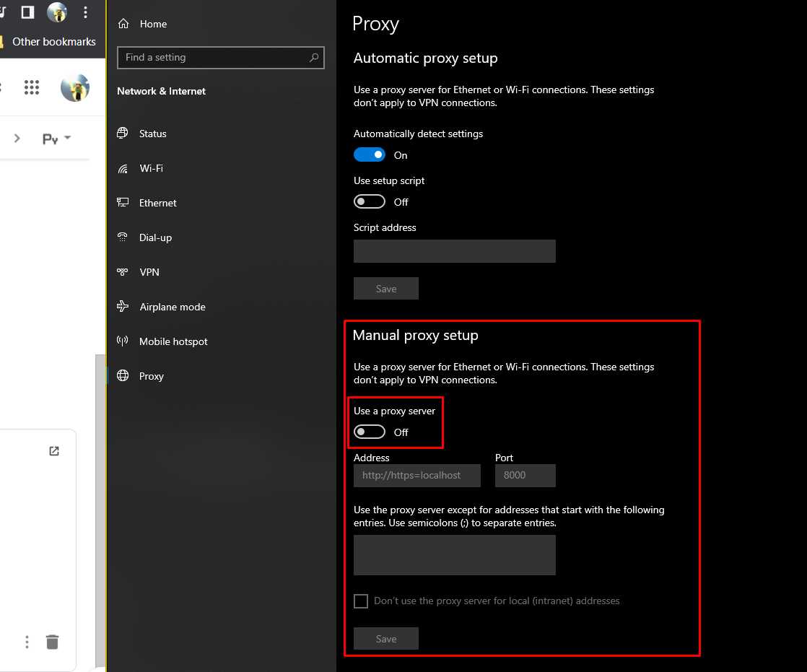The width and height of the screenshot is (807, 672).
Task: Select the Wi-Fi settings icon
Action: 122,167
